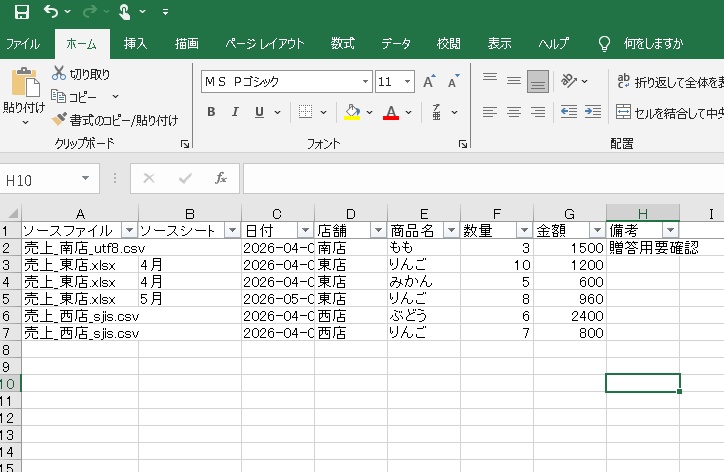
Task: Click the insert function fx icon
Action: coord(221,178)
